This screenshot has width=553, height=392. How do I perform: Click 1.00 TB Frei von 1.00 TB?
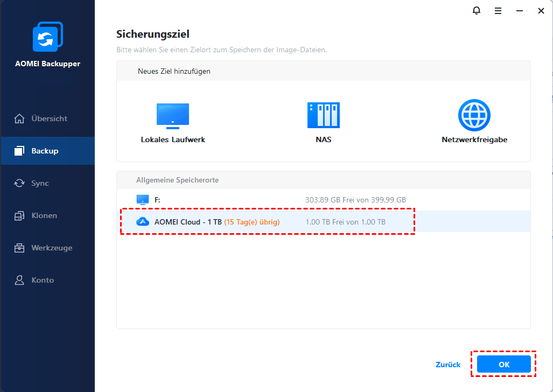[345, 222]
